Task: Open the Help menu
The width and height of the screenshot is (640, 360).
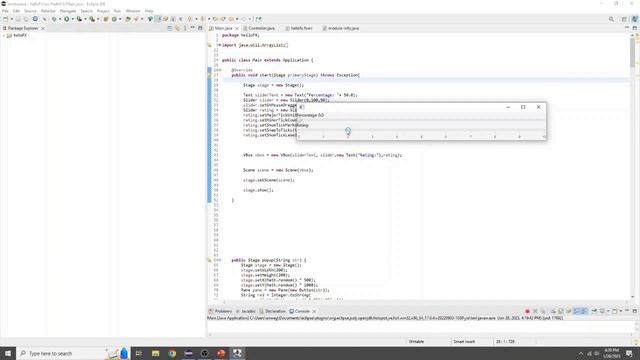Action: 149,11
